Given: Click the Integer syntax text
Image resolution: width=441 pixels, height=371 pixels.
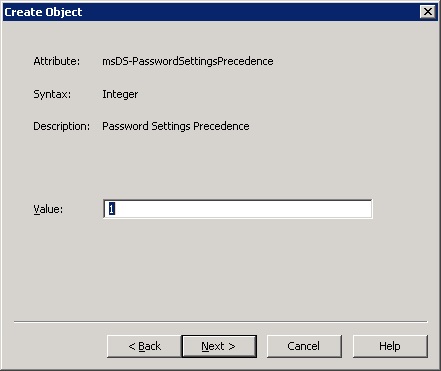Looking at the screenshot, I should pyautogui.click(x=120, y=94).
